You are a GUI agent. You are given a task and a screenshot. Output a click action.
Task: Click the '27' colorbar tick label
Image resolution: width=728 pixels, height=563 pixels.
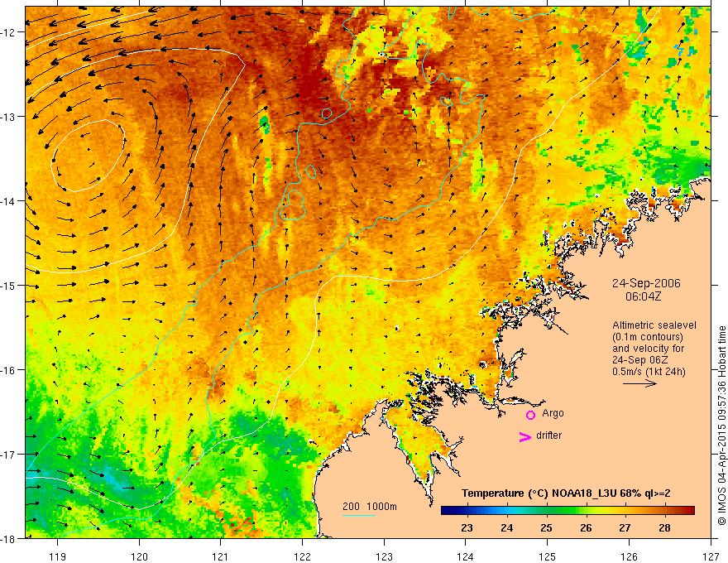click(625, 527)
